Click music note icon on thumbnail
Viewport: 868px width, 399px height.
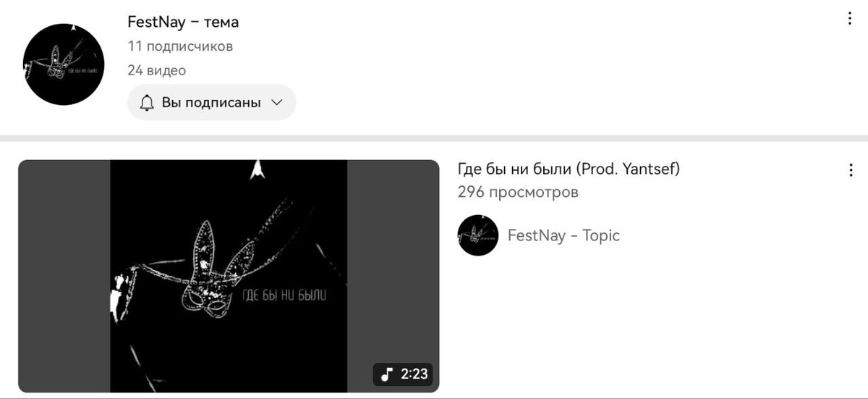click(387, 374)
